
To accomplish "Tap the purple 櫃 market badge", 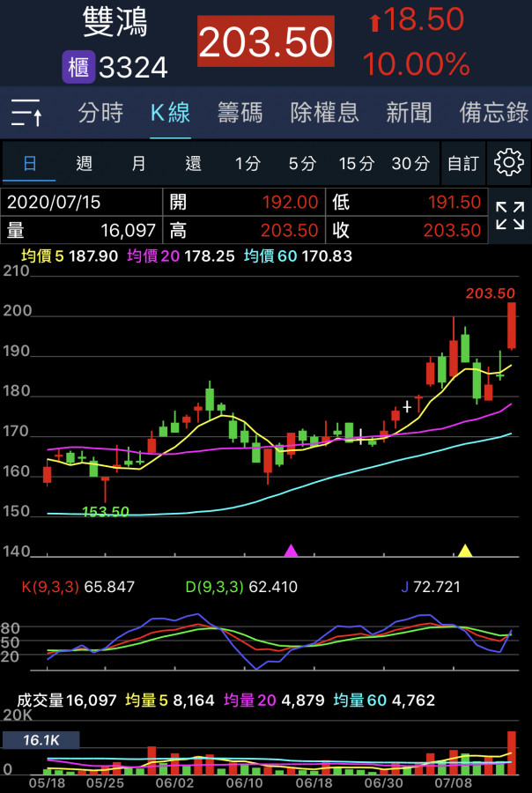I will (x=78, y=67).
